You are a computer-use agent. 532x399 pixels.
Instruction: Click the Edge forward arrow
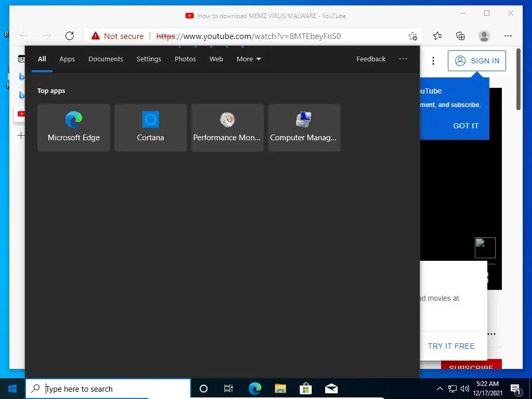[46, 36]
